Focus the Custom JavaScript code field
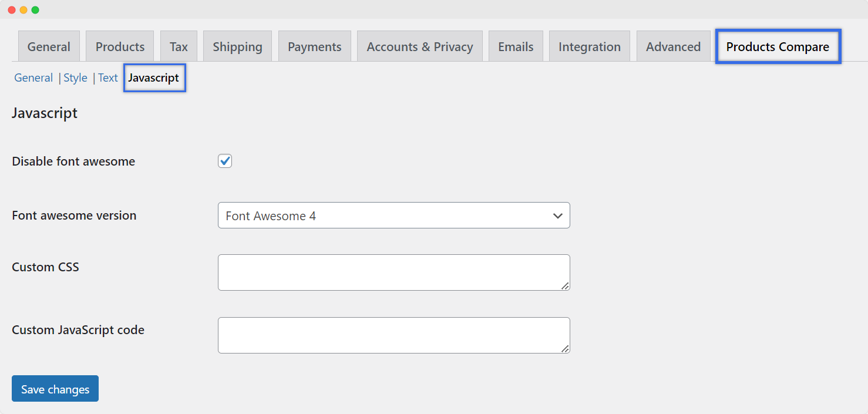Image resolution: width=868 pixels, height=414 pixels. click(x=393, y=335)
